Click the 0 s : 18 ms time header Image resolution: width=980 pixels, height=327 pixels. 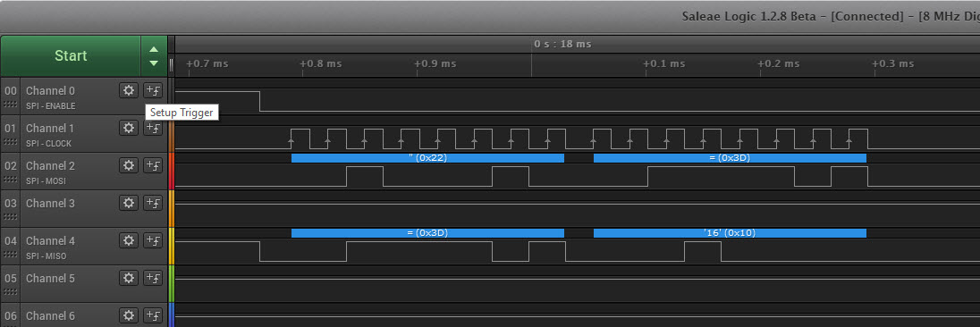click(x=562, y=45)
